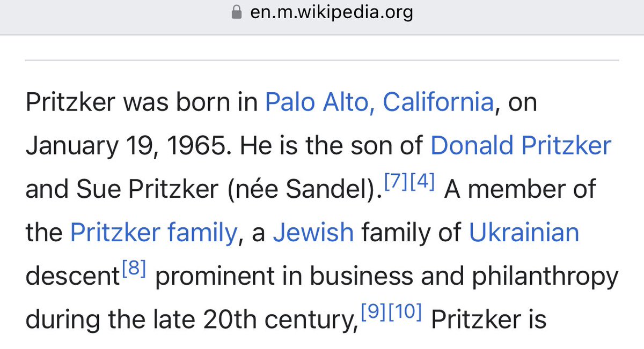This screenshot has height=349, width=644.
Task: Click the padlock icon in address bar
Action: (x=237, y=13)
